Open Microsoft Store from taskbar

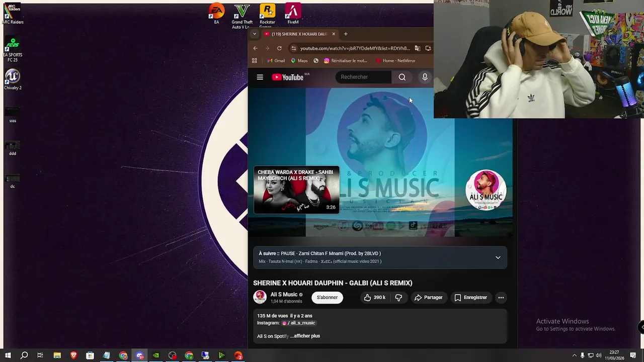pyautogui.click(x=90, y=355)
